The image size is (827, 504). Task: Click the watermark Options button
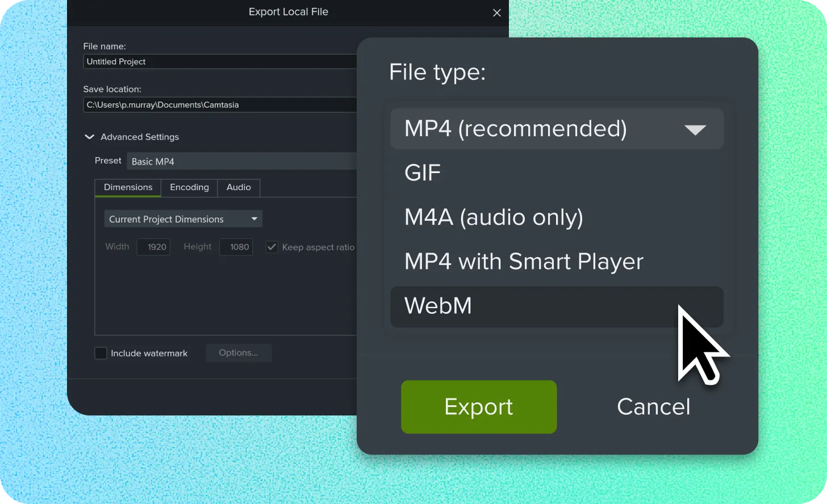[239, 353]
